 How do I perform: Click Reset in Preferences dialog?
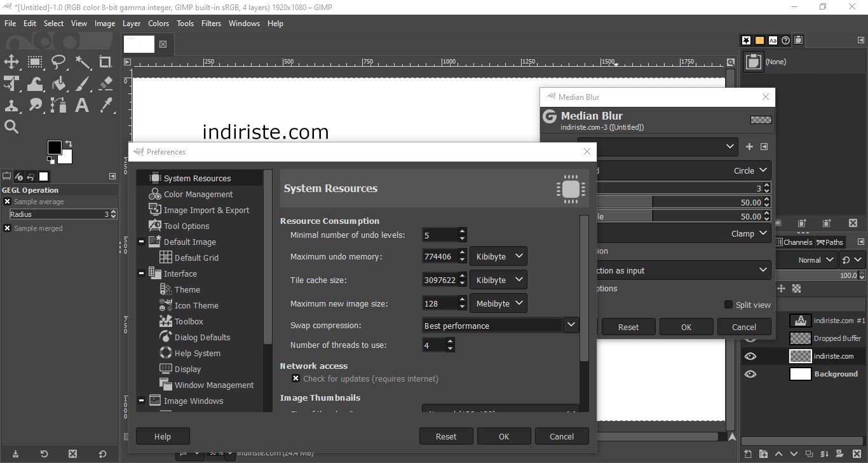click(446, 436)
